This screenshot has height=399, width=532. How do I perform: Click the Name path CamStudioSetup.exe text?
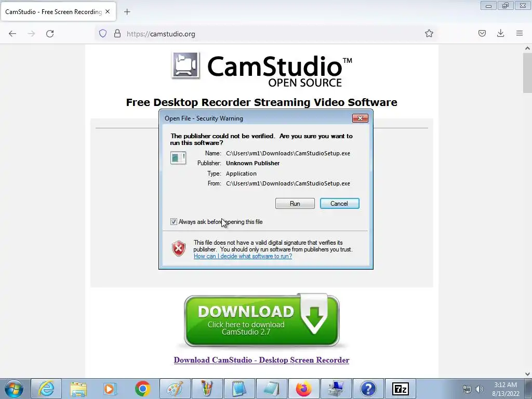288,153
